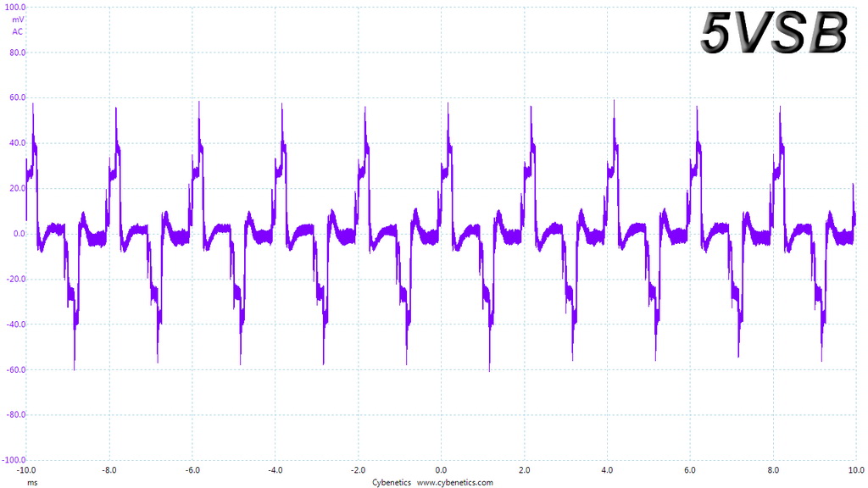The width and height of the screenshot is (868, 488).
Task: Click the -2.0 X-axis value
Action: point(359,470)
